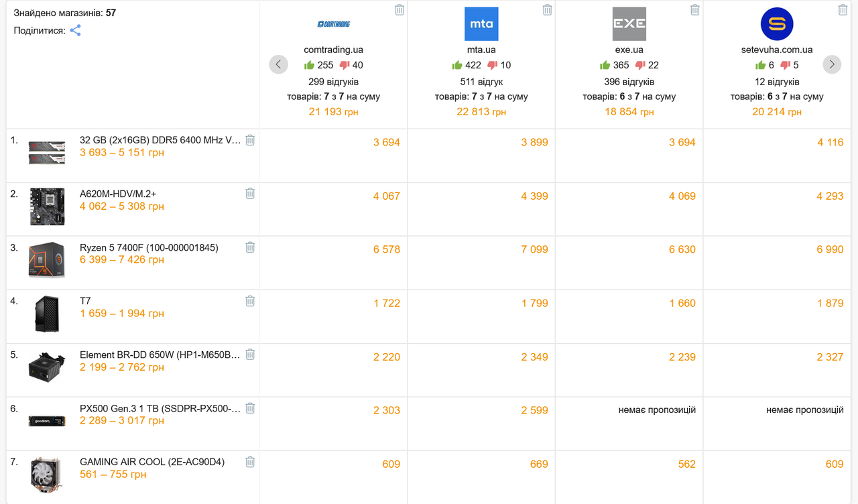
Task: Click the 4 116 memory price at setevuha
Action: 831,142
